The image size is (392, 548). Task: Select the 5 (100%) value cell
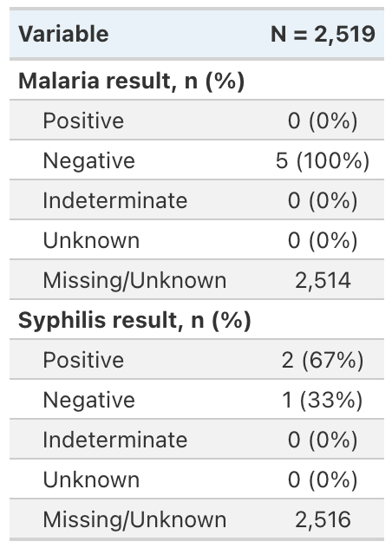coord(323,160)
